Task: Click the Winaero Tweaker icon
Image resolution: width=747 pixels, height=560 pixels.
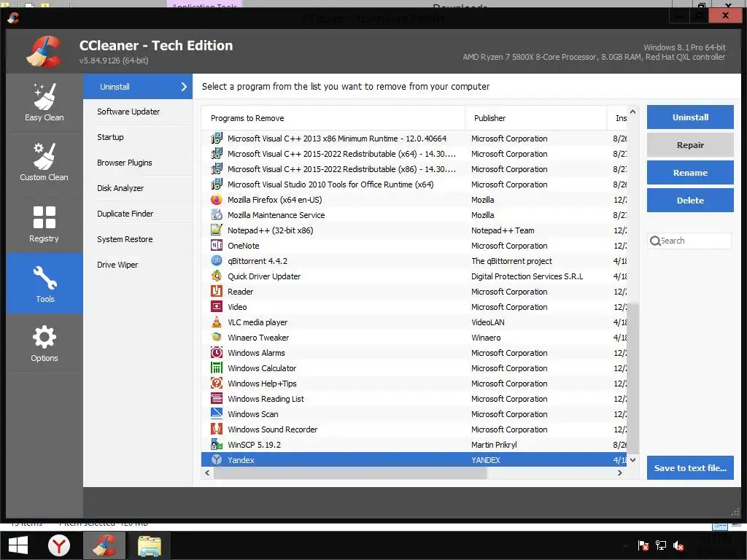Action: pos(216,337)
